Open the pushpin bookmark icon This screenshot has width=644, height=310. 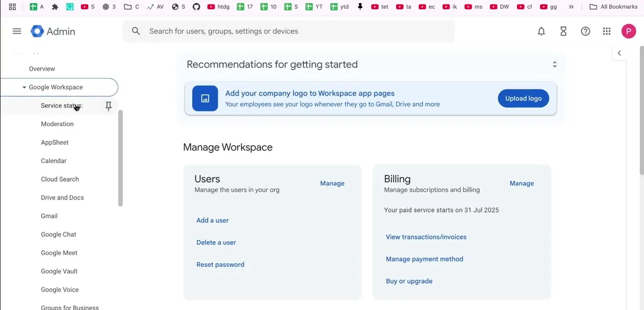tap(360, 7)
